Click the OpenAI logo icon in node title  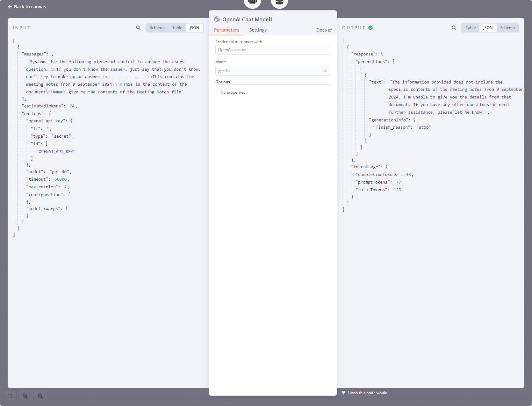pos(217,19)
